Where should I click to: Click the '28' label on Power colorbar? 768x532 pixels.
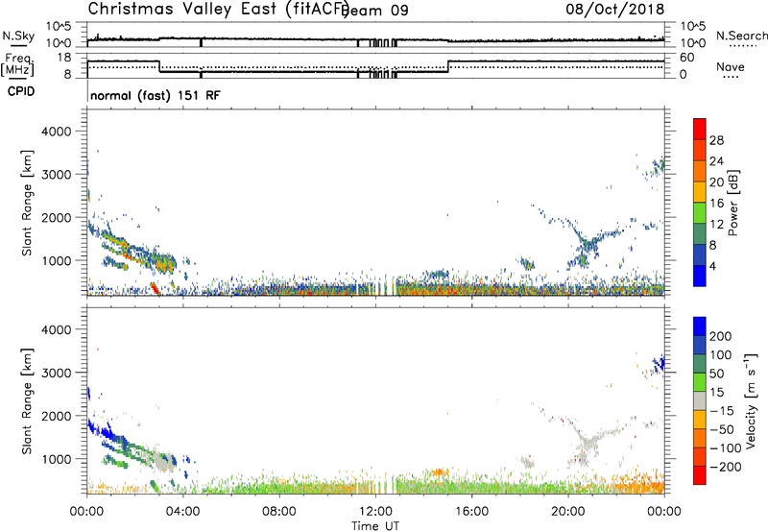pos(716,140)
